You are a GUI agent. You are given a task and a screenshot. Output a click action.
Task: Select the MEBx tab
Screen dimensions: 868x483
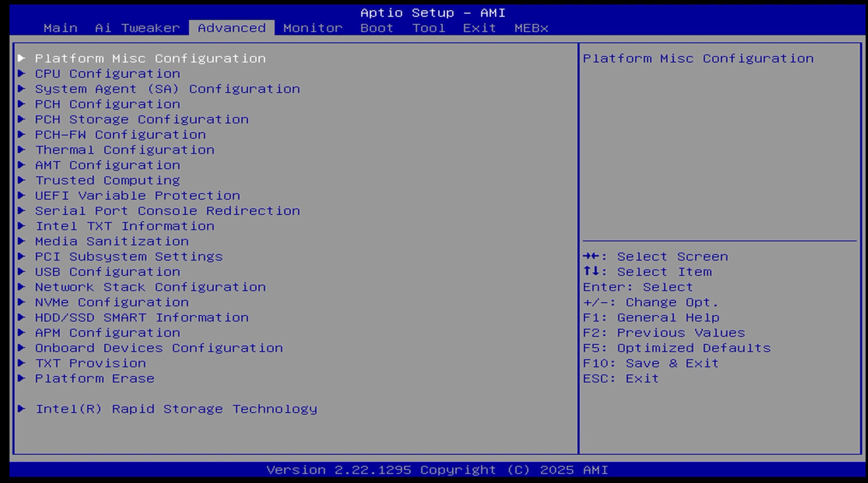[531, 28]
